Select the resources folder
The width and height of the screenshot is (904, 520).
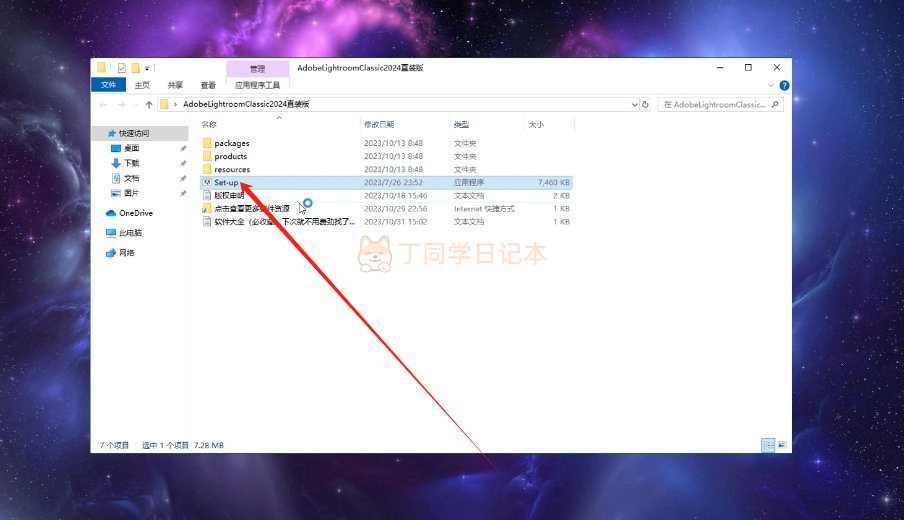click(232, 169)
